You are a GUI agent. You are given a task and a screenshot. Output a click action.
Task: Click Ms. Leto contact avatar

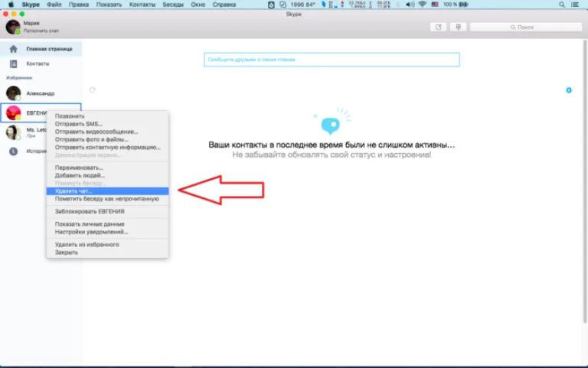click(14, 132)
